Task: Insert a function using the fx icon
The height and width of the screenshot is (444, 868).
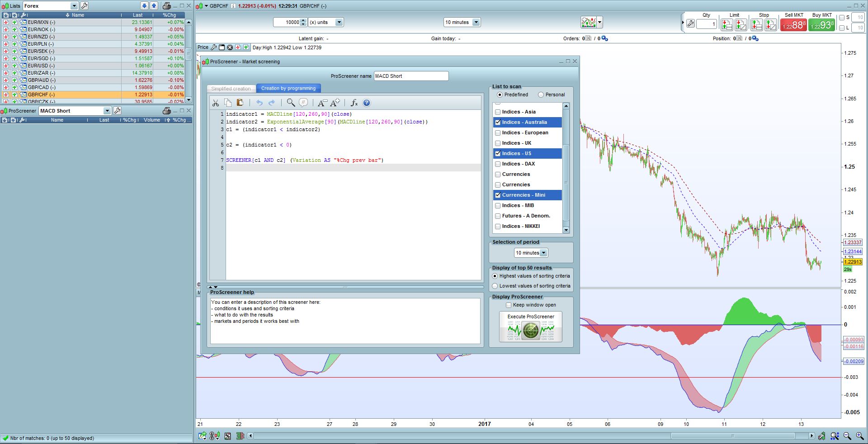Action: pyautogui.click(x=354, y=103)
